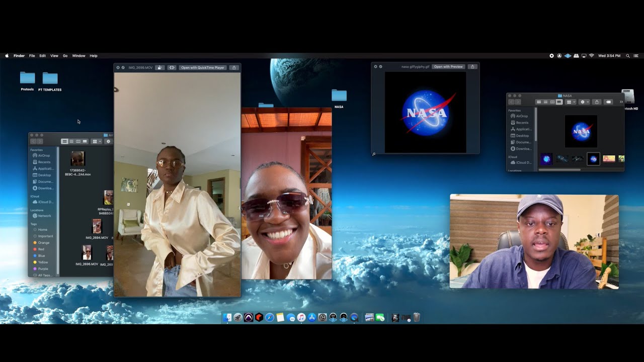
Task: Open the App Store in Dock
Action: click(312, 317)
